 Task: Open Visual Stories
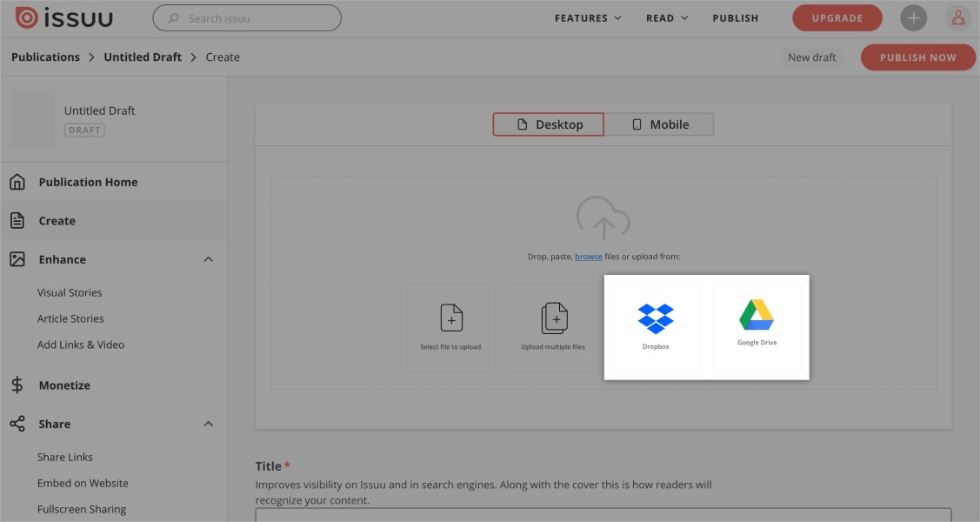tap(70, 292)
